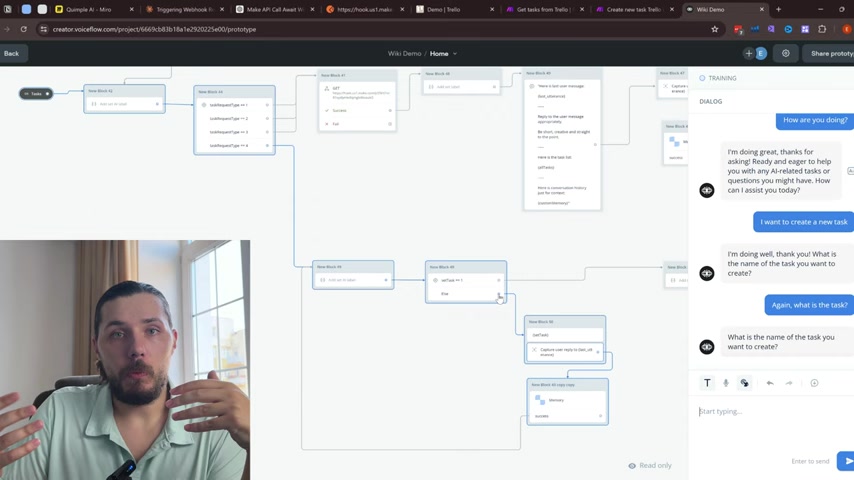The image size is (854, 480).
Task: Redo with the forward arrow icon
Action: [789, 383]
